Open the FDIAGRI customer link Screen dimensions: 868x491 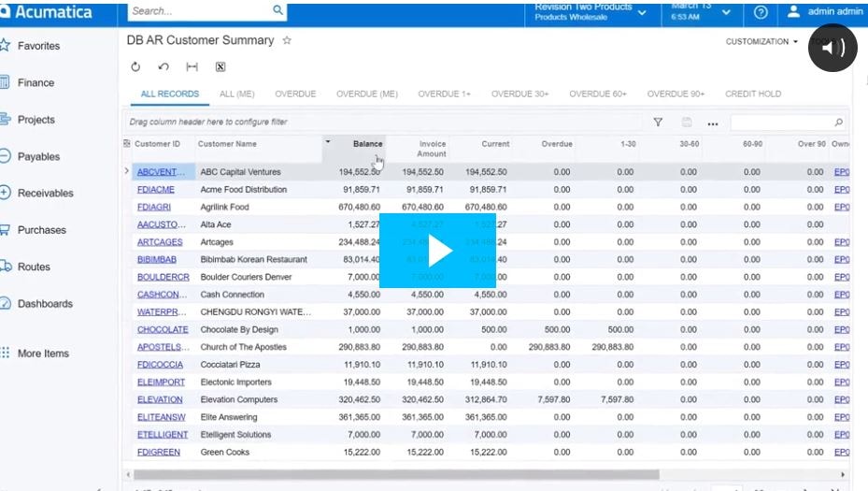[154, 208]
